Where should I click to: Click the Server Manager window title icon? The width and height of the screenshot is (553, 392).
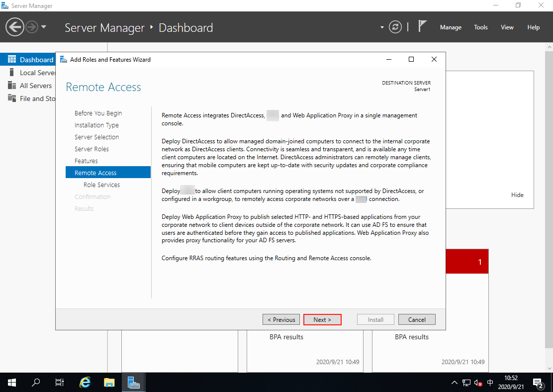pyautogui.click(x=5, y=5)
